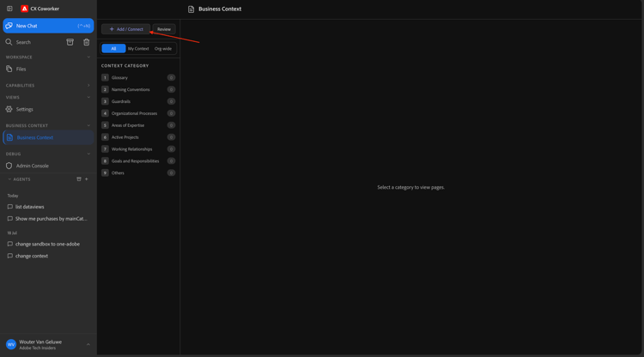Toggle the sidebar panel icon
Screen dimensions: 644x357
coord(9,9)
